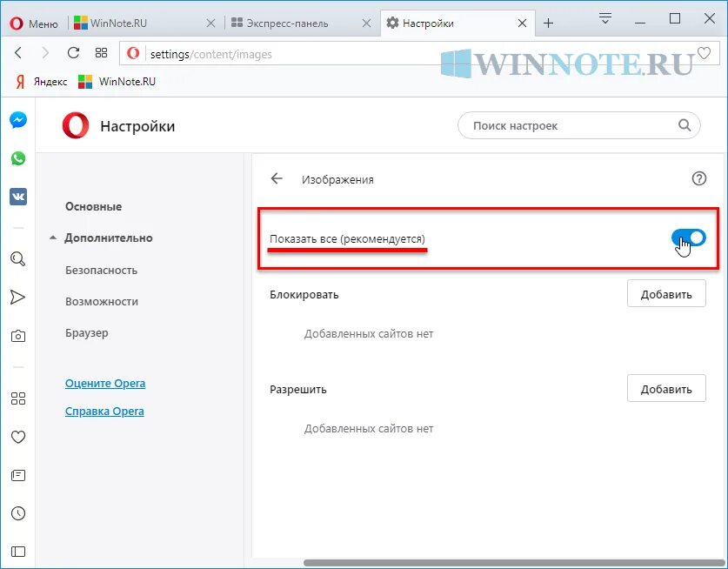This screenshot has width=728, height=569.
Task: Open the sidebar search icon
Action: pyautogui.click(x=18, y=258)
